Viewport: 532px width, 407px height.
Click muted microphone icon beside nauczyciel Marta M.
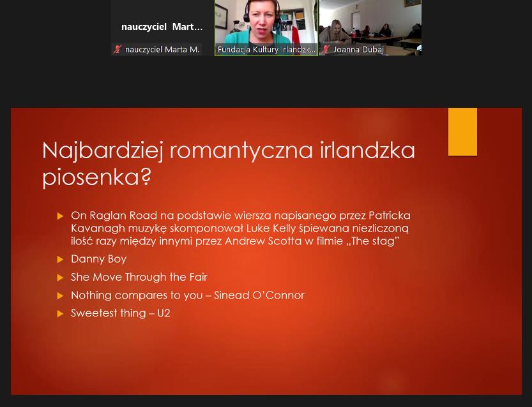118,49
